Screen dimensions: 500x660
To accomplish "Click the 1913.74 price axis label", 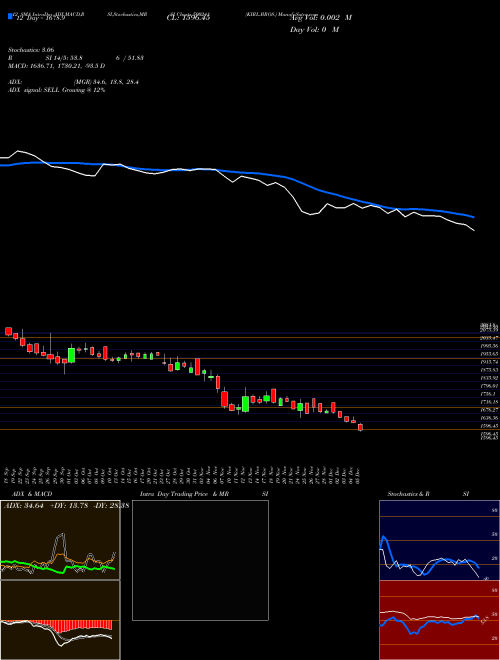I will click(x=489, y=362).
